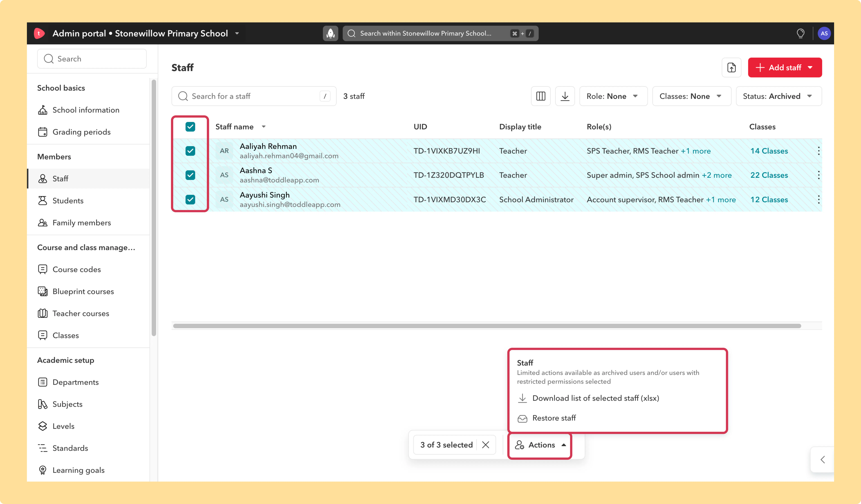The height and width of the screenshot is (504, 861).
Task: Open Departments settings
Action: click(76, 382)
